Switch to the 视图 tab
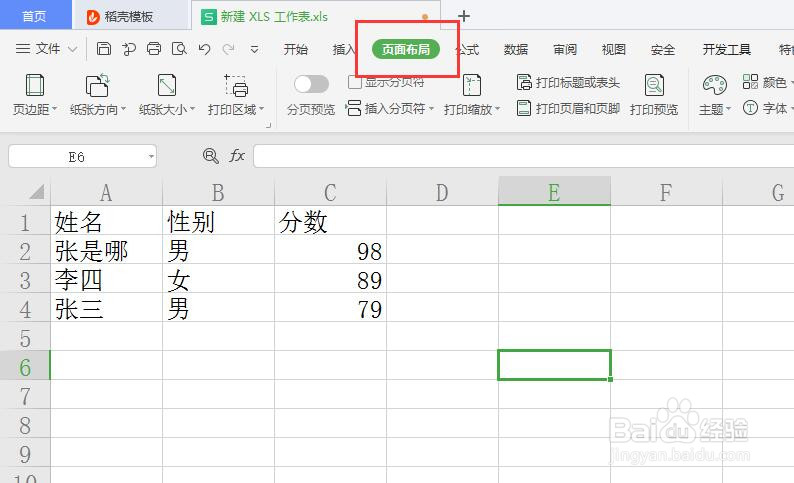Screen dimensions: 794x483 point(614,49)
